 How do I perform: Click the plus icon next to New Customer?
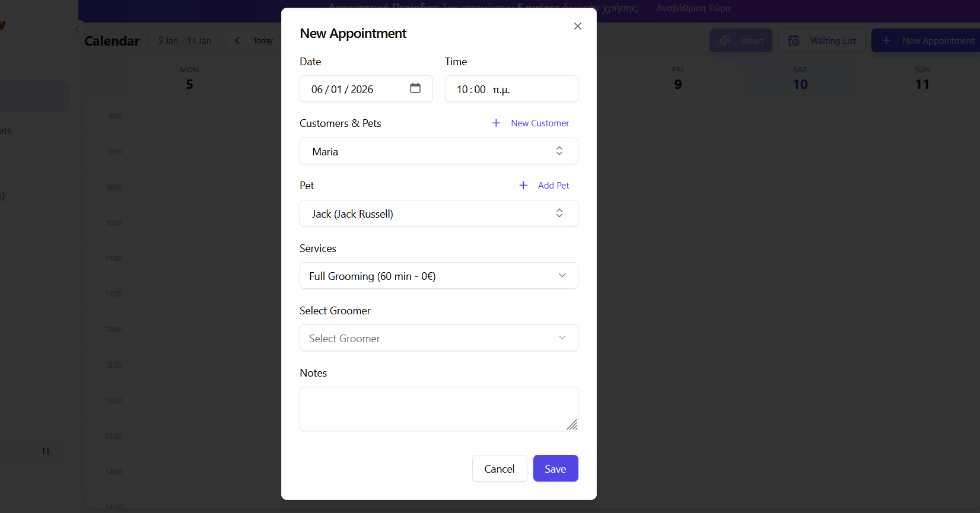(496, 123)
